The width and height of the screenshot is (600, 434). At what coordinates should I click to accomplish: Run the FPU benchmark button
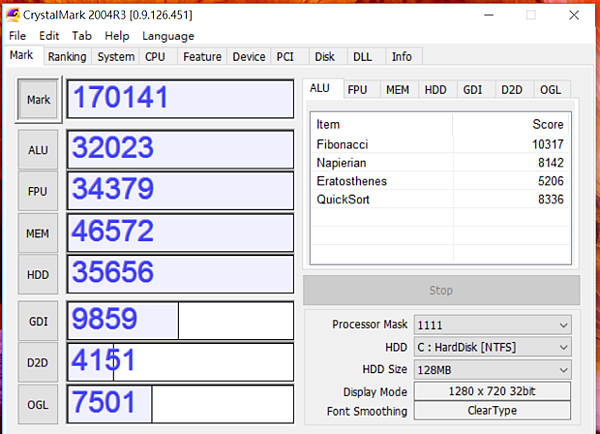[x=38, y=191]
